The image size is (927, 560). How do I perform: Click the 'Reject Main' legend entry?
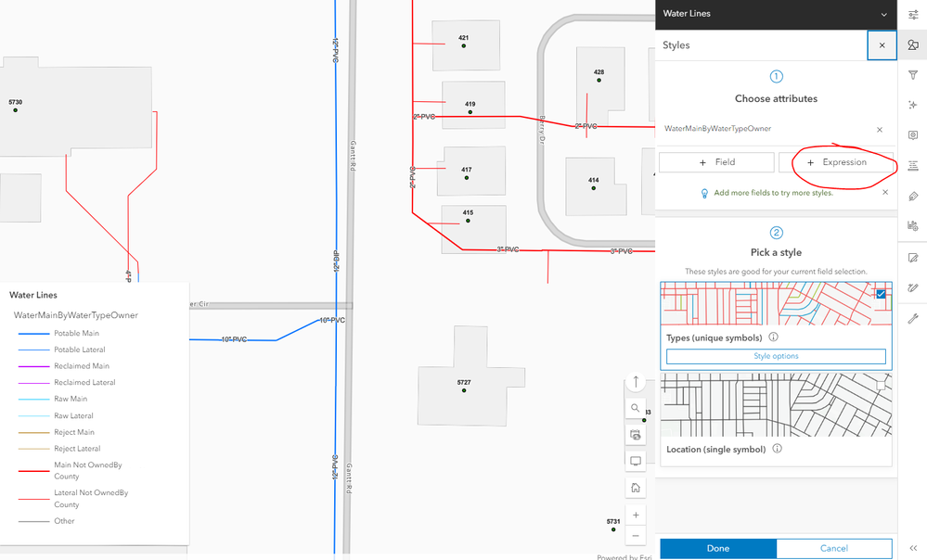click(74, 432)
